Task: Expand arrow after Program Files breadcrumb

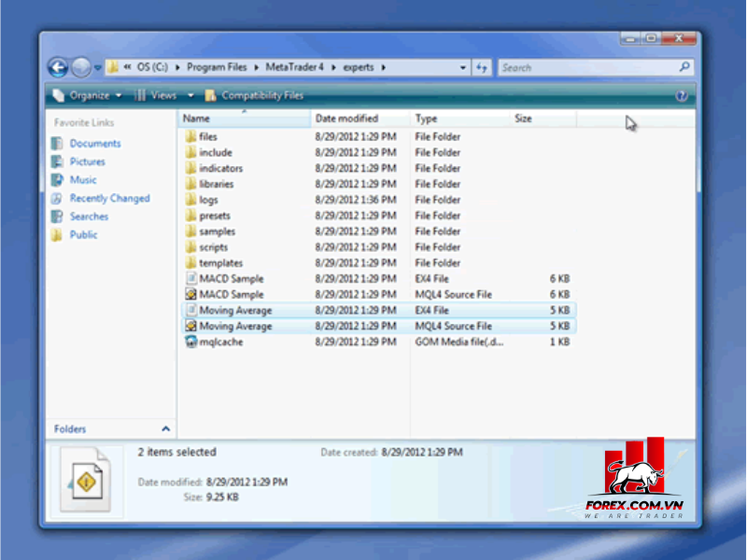Action: (x=256, y=67)
